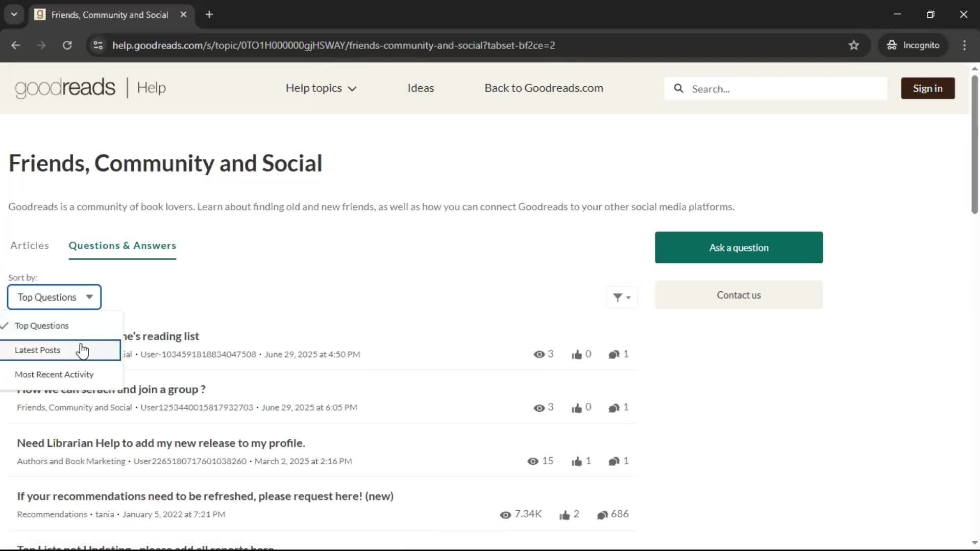Click date March 2, 2025 at 2:16 PM
The height and width of the screenshot is (551, 980).
(x=303, y=461)
